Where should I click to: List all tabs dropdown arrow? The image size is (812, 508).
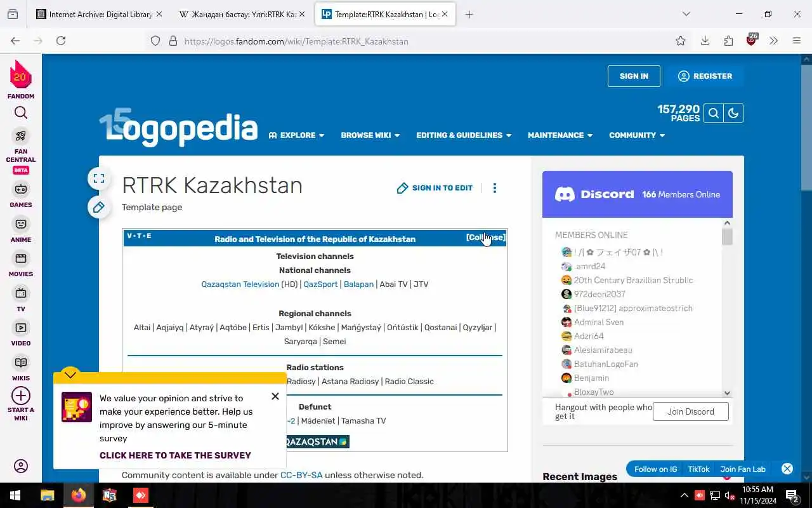point(686,14)
